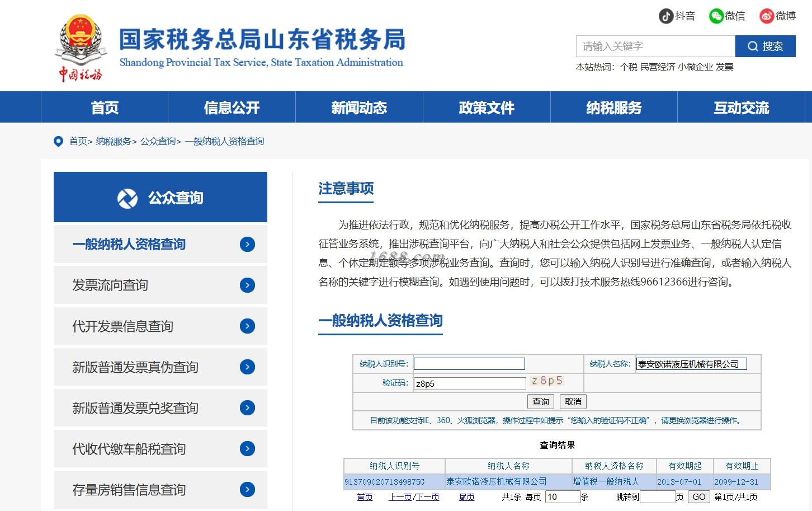Click the 取消 cancel button
812x511 pixels.
click(573, 402)
